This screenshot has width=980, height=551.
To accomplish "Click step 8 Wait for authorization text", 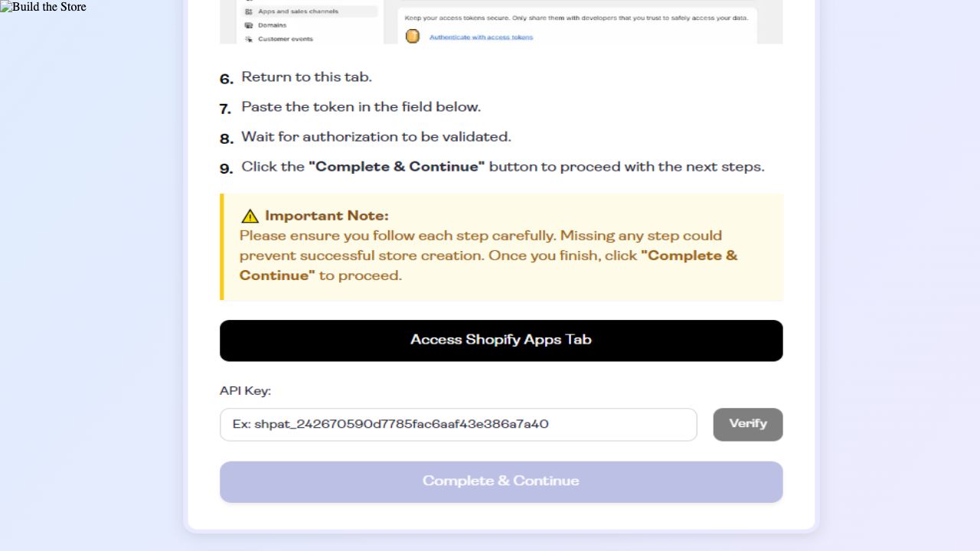I will coord(376,137).
